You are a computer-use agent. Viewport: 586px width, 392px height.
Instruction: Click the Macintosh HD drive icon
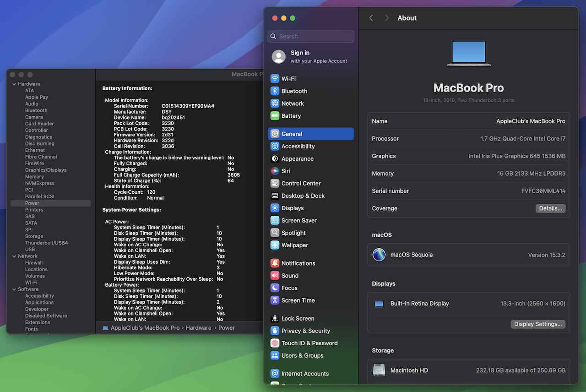tap(379, 370)
